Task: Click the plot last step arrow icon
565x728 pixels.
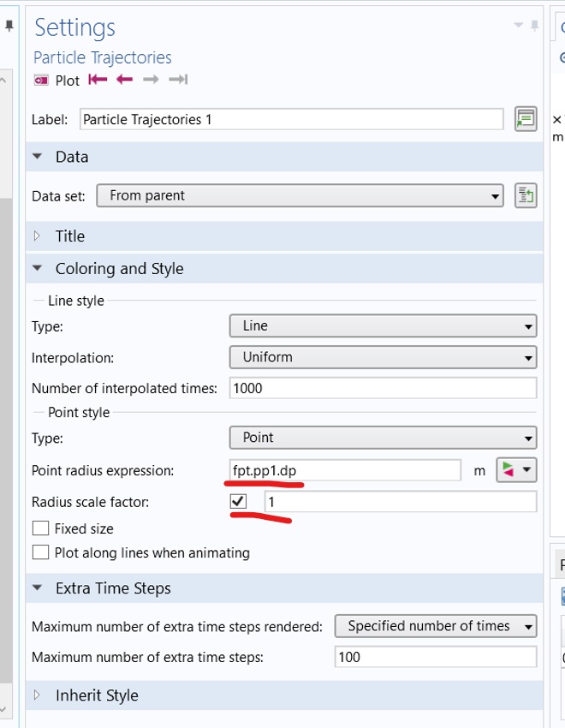Action: 178,80
